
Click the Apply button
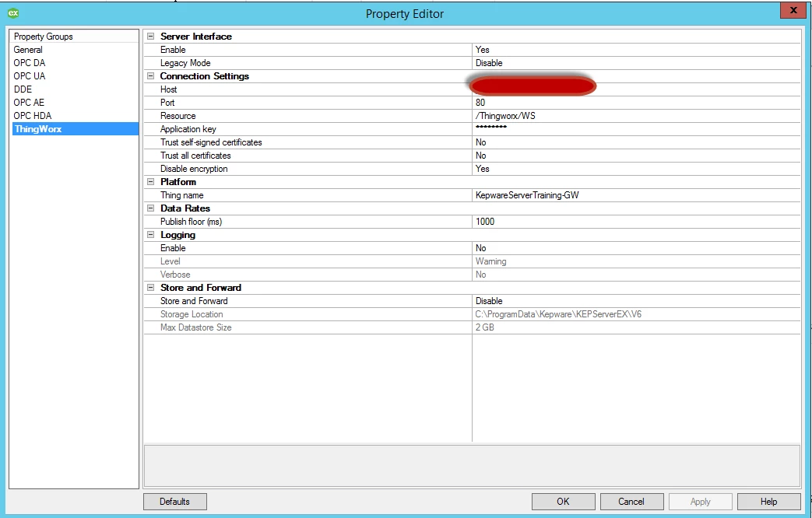[x=700, y=502]
